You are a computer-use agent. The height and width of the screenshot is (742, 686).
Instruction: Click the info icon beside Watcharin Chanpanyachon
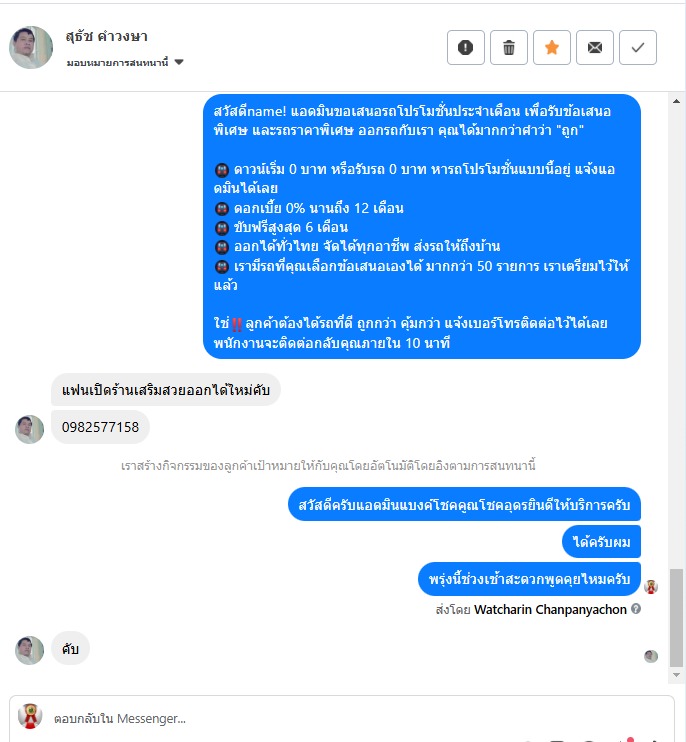click(636, 609)
